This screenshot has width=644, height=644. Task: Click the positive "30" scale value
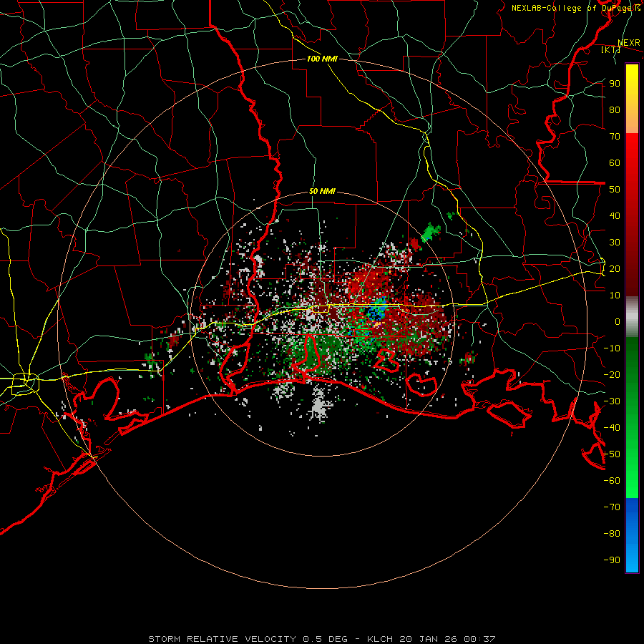pyautogui.click(x=615, y=243)
